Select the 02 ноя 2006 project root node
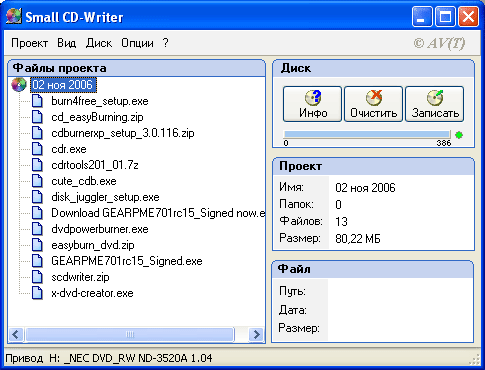Viewport: 485px width, 370px height. 62,85
